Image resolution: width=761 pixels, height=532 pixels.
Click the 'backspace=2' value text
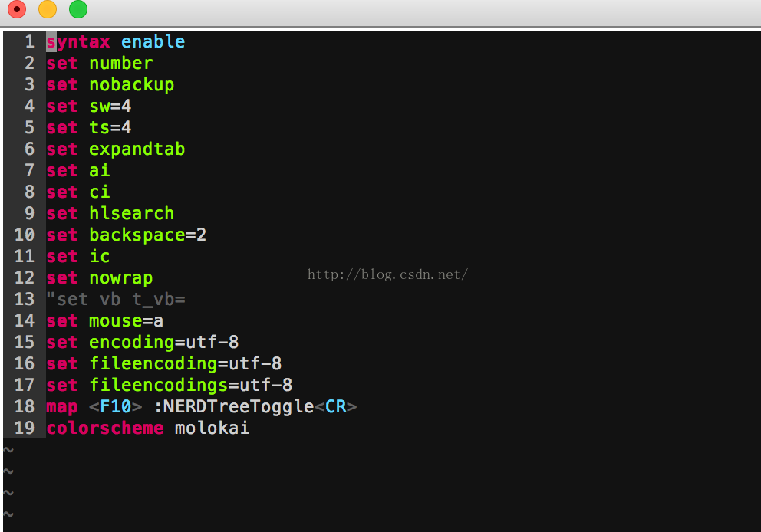(x=147, y=235)
